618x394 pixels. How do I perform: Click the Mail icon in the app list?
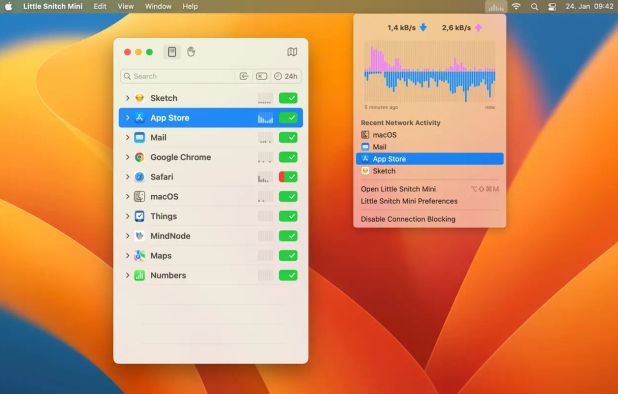(x=140, y=138)
